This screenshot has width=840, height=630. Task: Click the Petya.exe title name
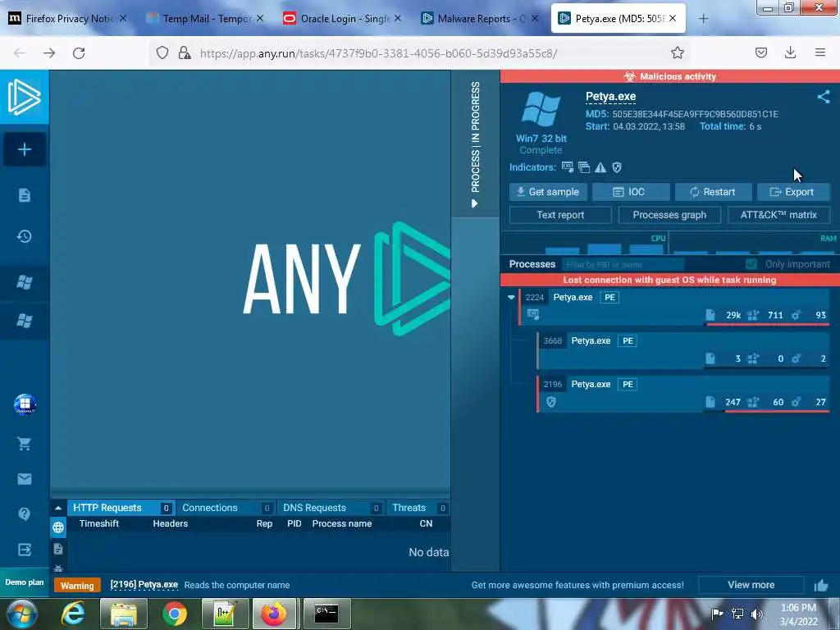610,97
